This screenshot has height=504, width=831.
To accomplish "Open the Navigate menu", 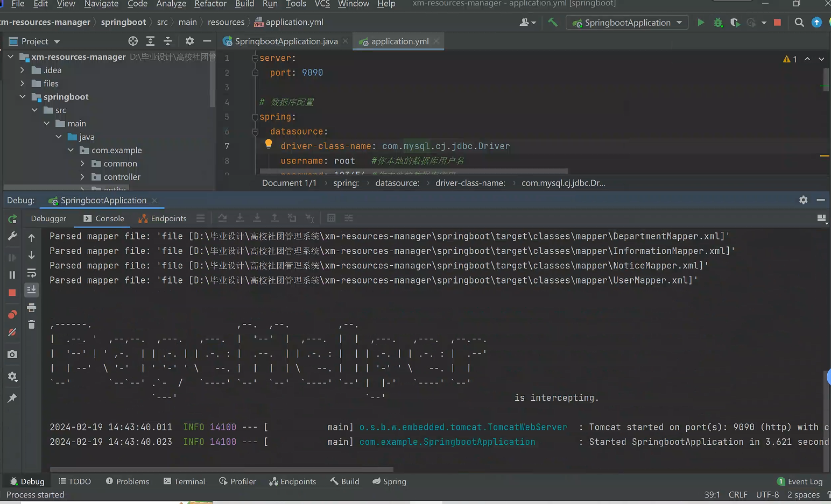I will 101,4.
